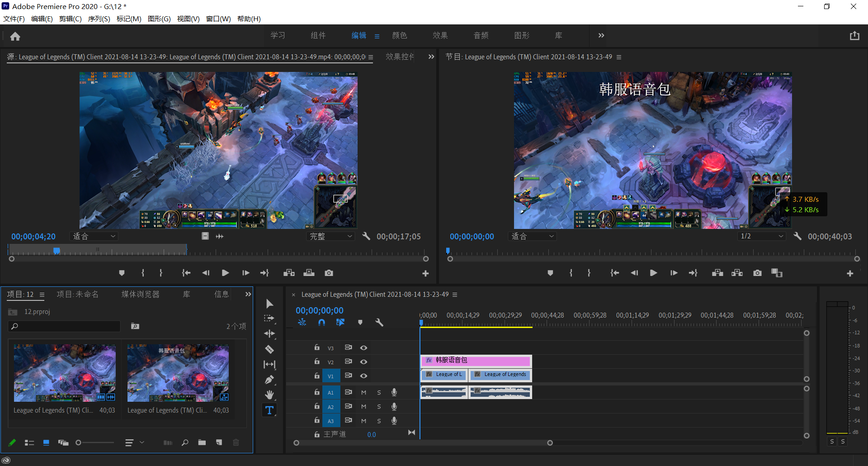Toggle V3 track output eye

click(363, 348)
